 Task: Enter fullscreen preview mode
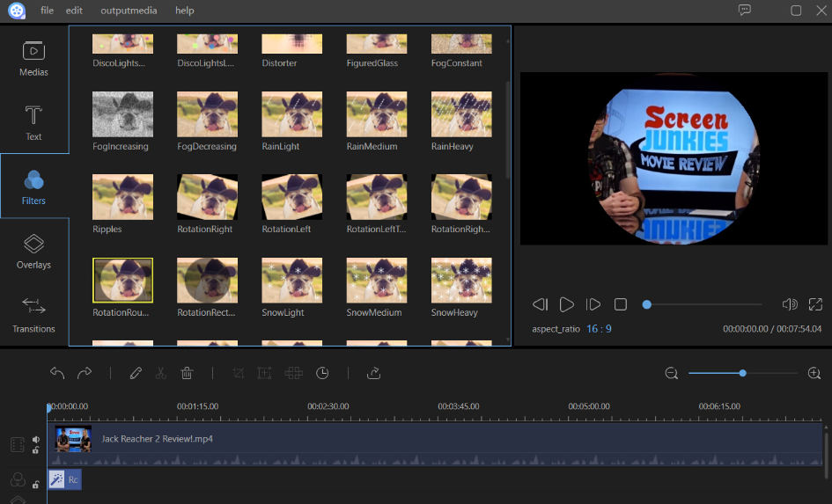(815, 304)
